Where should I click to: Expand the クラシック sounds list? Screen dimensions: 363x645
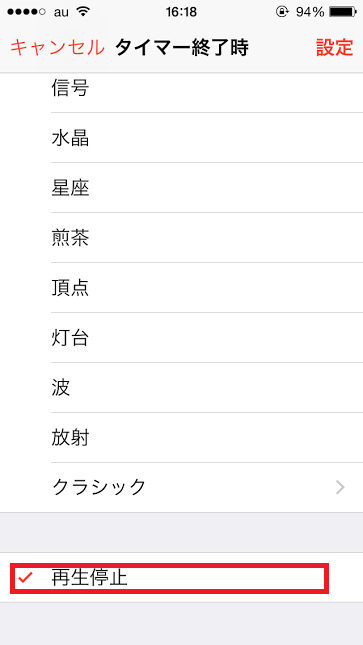coord(182,487)
